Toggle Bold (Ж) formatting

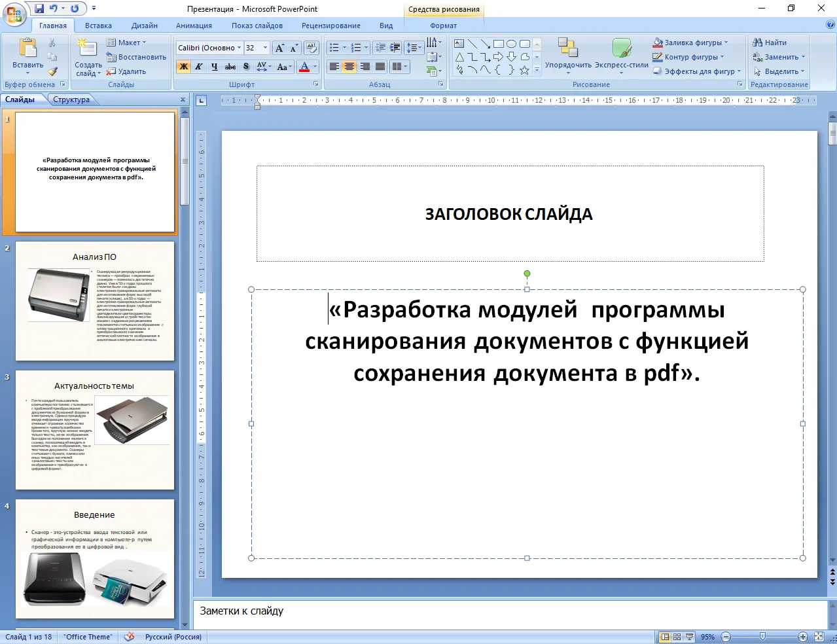[183, 67]
